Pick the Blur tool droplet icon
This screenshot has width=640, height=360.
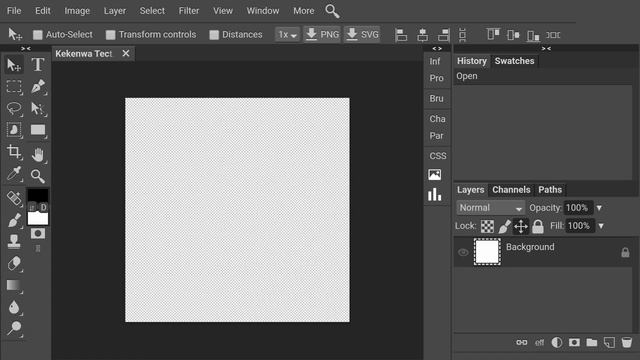click(14, 307)
